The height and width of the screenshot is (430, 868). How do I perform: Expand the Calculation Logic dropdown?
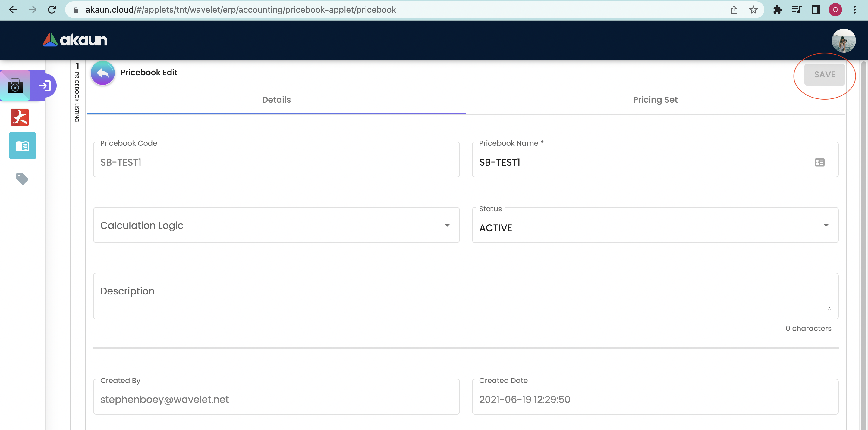click(x=276, y=225)
